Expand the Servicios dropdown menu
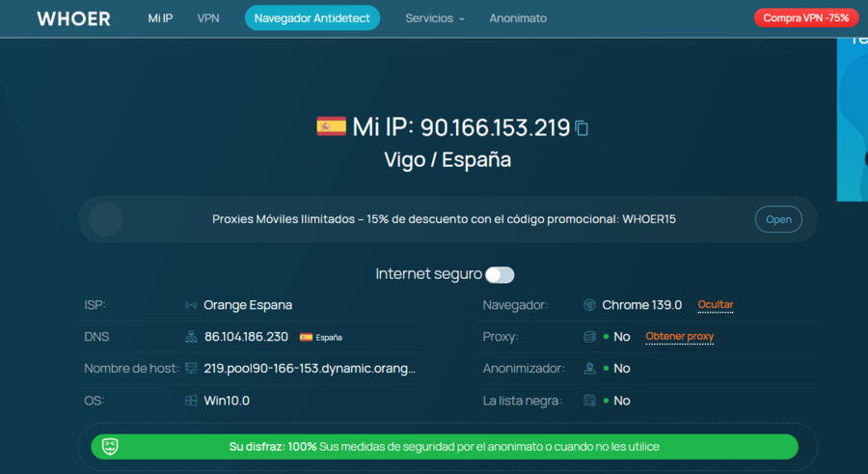This screenshot has height=474, width=868. pyautogui.click(x=434, y=18)
